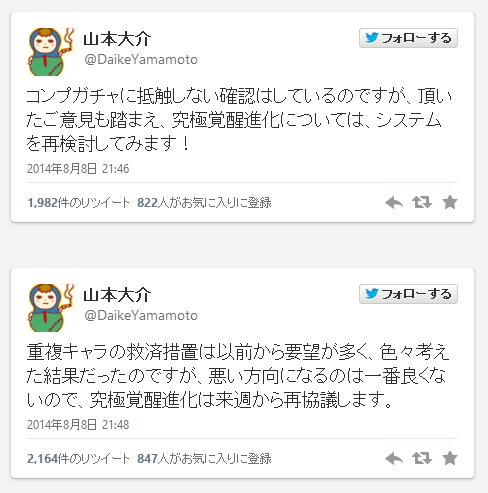View 1,982件のリツイート count

pyautogui.click(x=78, y=203)
